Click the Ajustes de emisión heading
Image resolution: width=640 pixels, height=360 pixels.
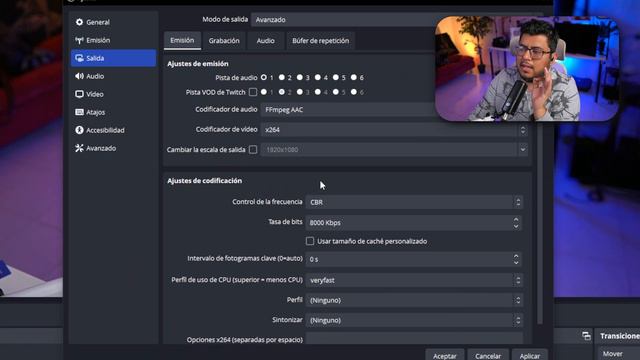(198, 64)
